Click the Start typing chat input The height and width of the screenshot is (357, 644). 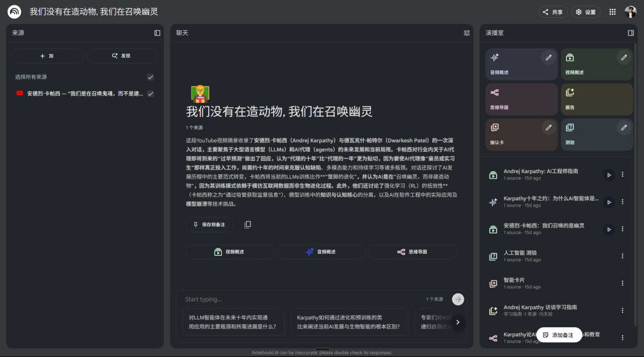(302, 299)
